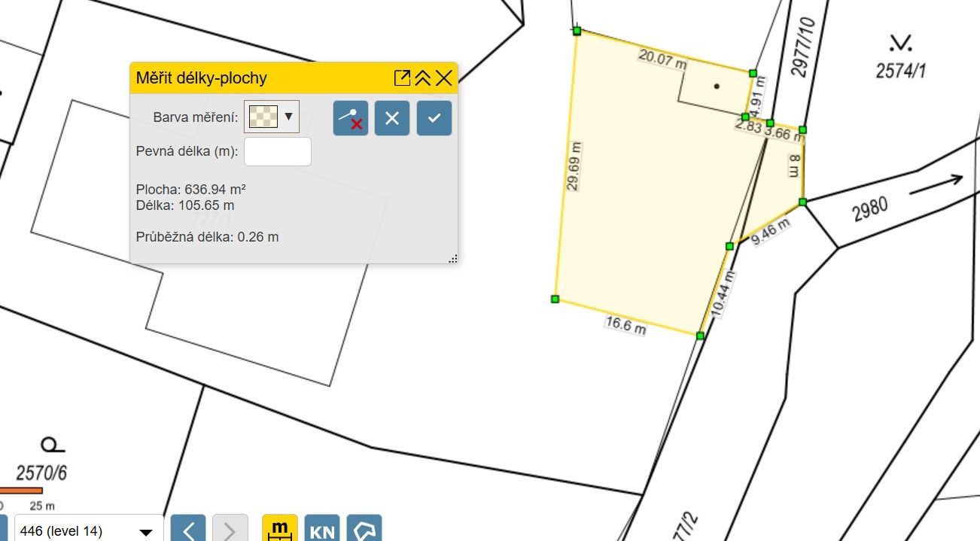Click parcel number 2570/6
This screenshot has height=541, width=980.
pos(42,473)
